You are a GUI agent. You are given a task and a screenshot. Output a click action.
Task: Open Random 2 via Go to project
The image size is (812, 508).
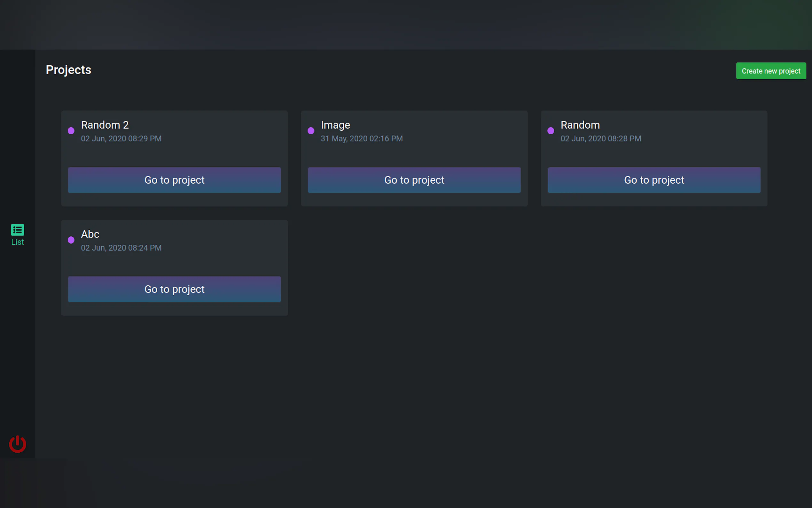coord(174,180)
